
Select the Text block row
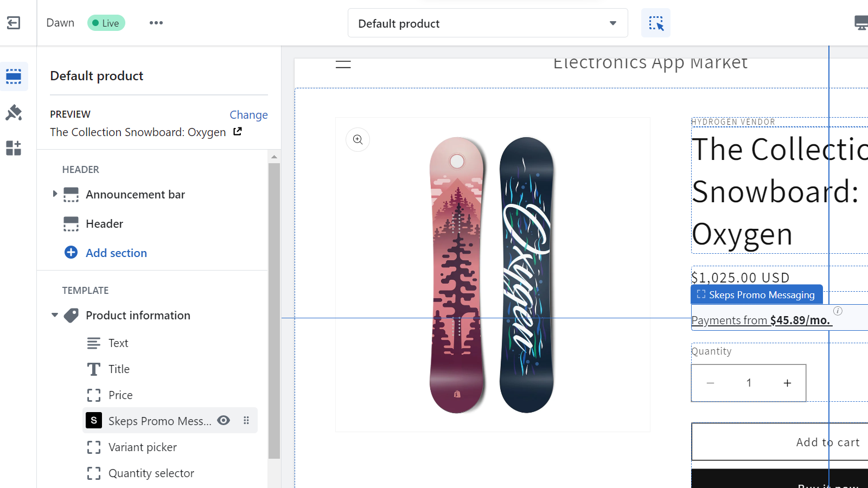170,343
